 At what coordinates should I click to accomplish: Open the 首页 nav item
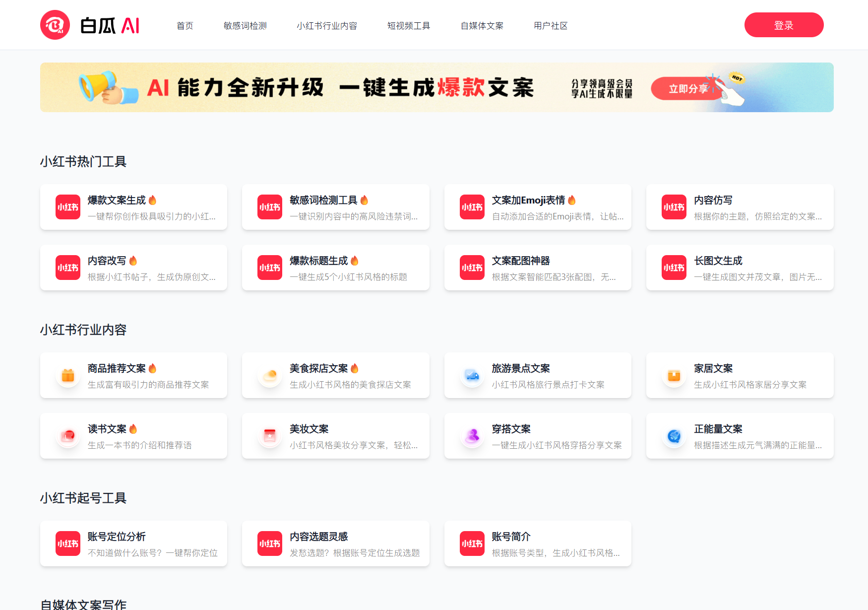pos(185,26)
